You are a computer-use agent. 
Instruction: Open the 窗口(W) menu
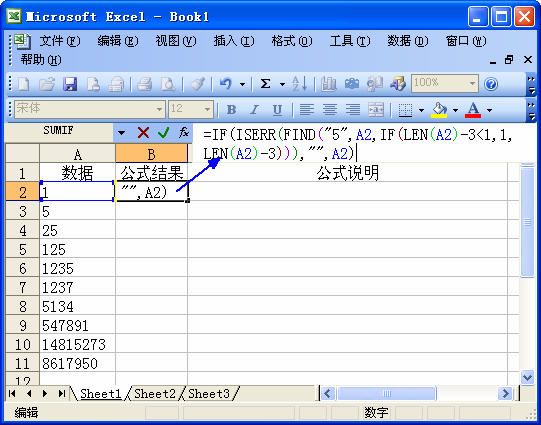click(466, 41)
